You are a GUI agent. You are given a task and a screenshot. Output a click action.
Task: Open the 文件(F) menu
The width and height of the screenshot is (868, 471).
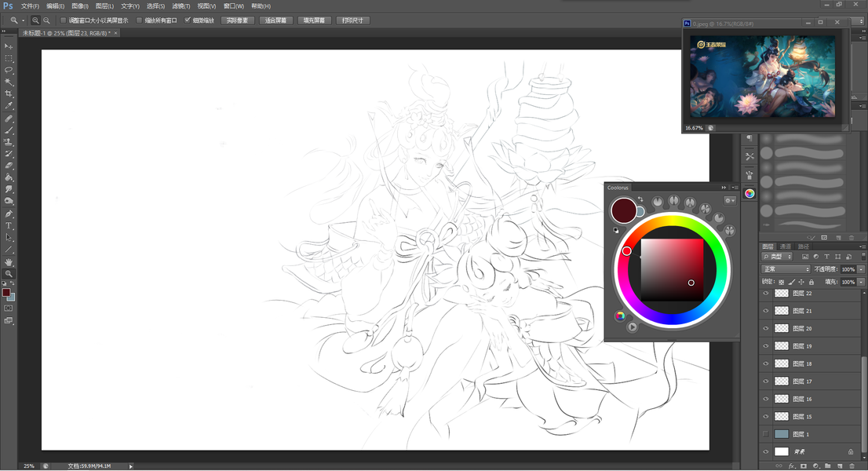[x=30, y=6]
